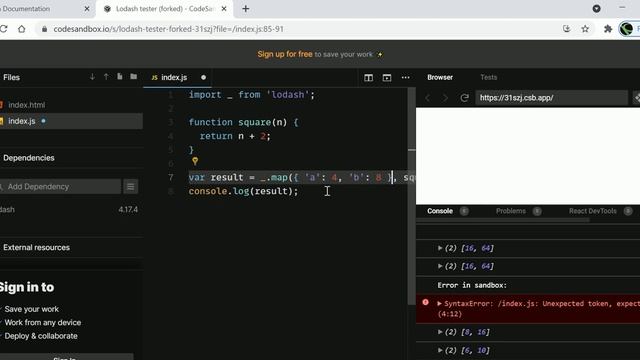Screen dimensions: 640x360
Task: Click the unsaved dot on index.js tab
Action: click(203, 78)
